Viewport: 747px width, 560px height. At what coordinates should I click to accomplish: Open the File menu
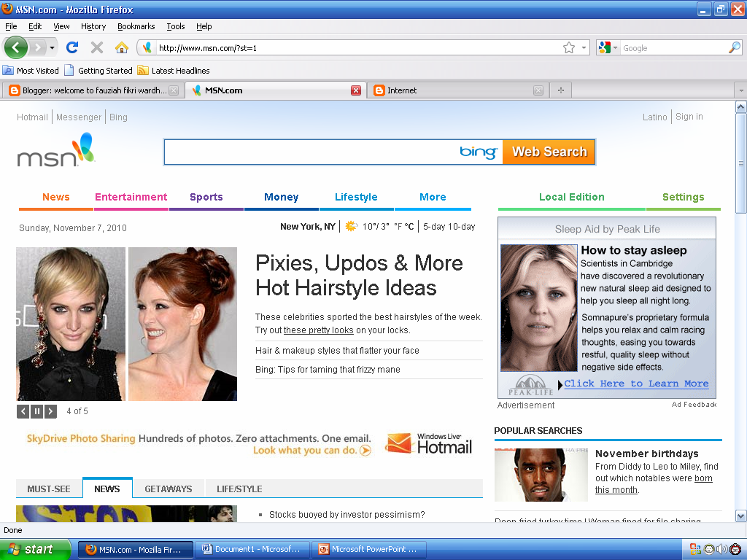click(11, 26)
